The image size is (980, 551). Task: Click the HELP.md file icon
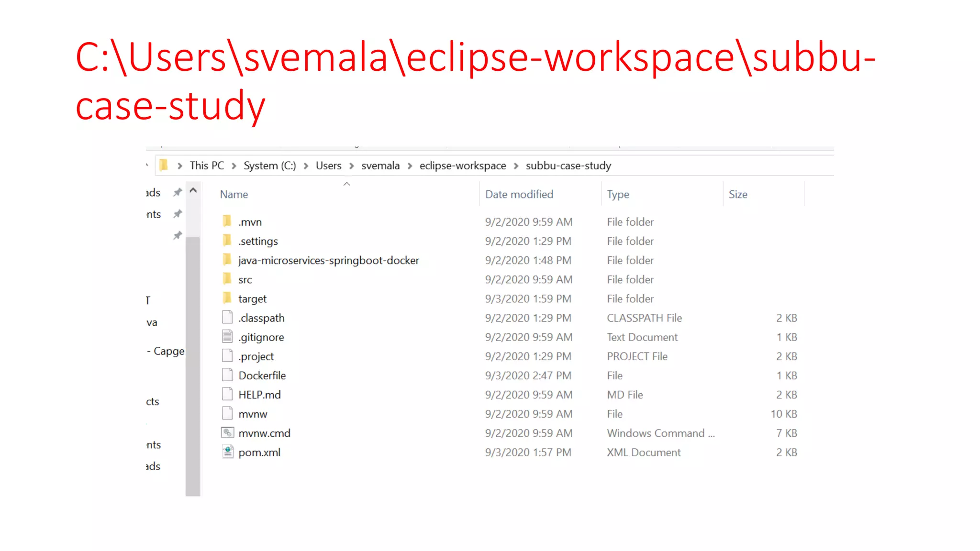click(x=227, y=394)
